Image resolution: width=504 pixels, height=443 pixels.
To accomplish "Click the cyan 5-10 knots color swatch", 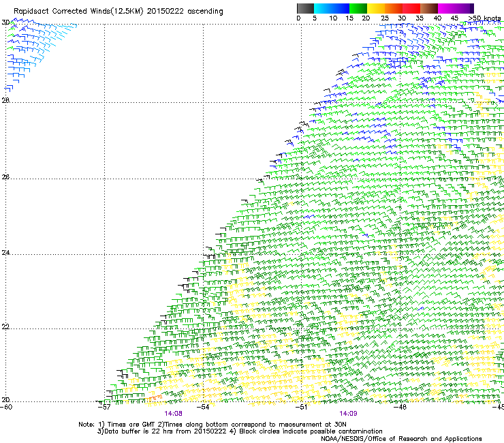I will pos(322,8).
